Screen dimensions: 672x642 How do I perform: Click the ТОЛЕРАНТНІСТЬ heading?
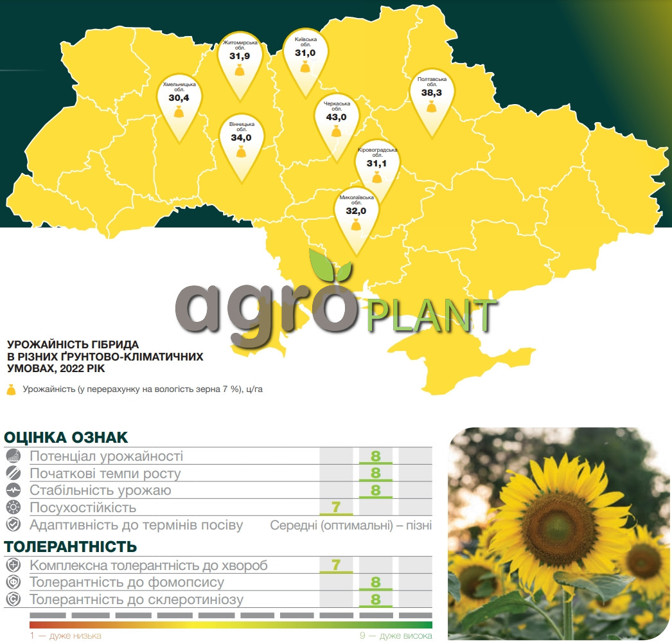tap(70, 547)
